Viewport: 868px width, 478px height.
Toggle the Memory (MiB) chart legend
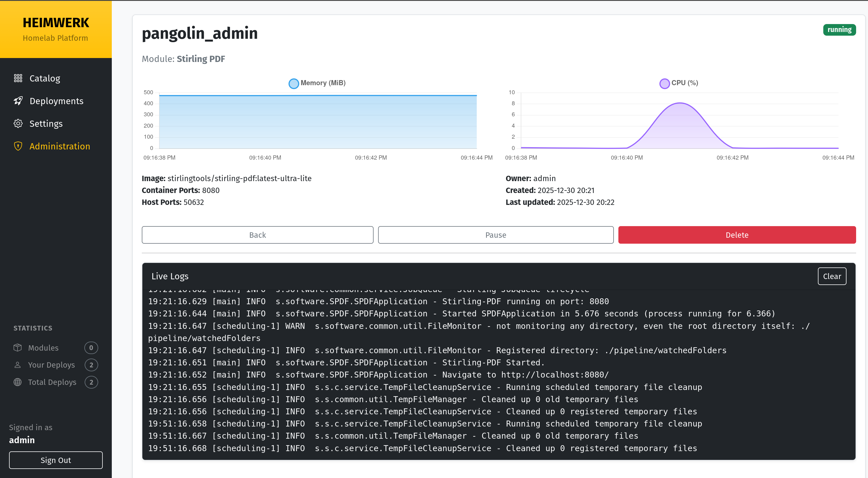(317, 83)
